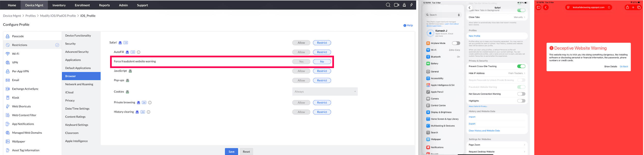Open the video camera icon in top bar

tap(396, 5)
